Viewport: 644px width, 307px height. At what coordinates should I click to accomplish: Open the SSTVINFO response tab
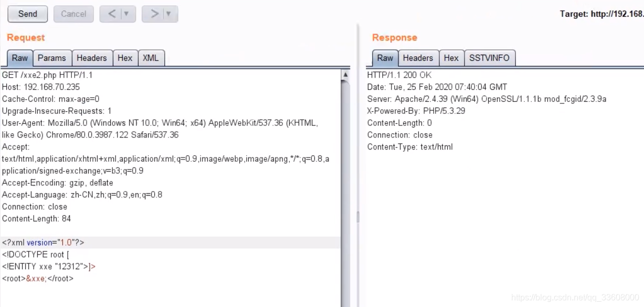(489, 58)
